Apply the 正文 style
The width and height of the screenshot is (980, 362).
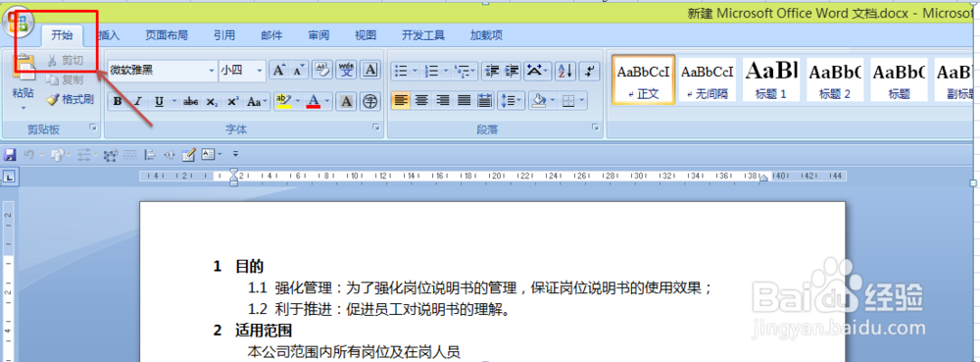[x=643, y=79]
